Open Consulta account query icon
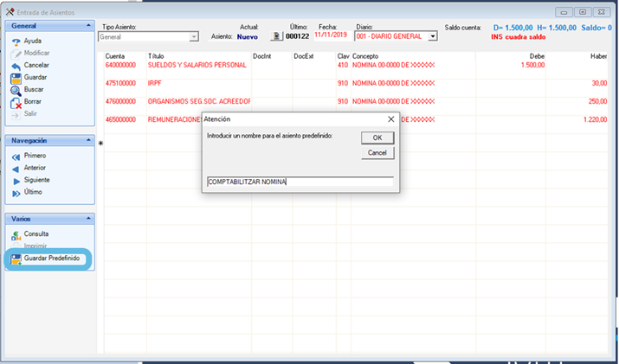Viewport: 619px width, 364px height. coord(16,235)
